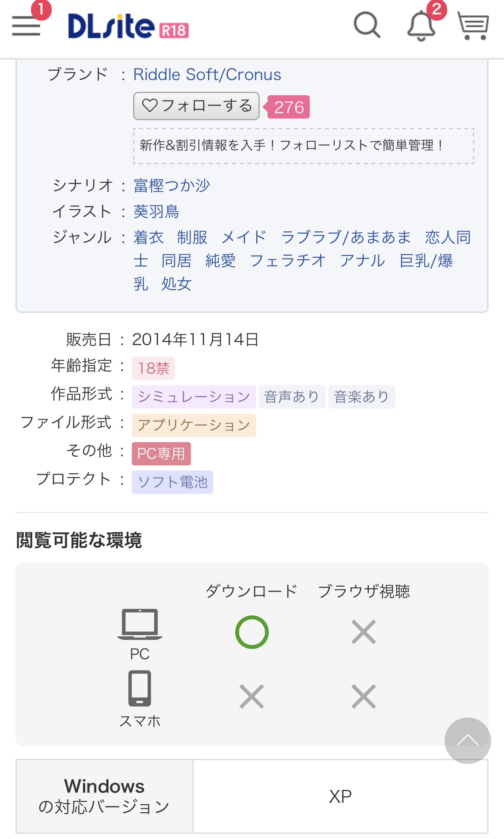The image size is (504, 839).
Task: Open the Riddle Soft/Cronus brand link
Action: click(207, 75)
